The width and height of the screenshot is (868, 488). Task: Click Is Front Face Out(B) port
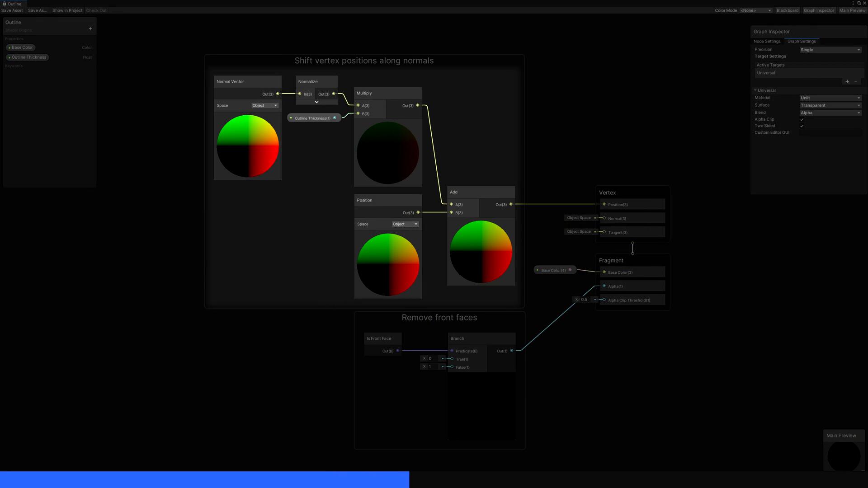point(398,351)
